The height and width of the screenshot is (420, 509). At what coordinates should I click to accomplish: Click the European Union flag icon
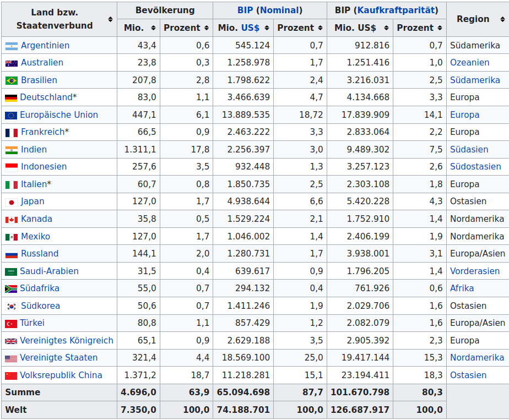pos(11,115)
